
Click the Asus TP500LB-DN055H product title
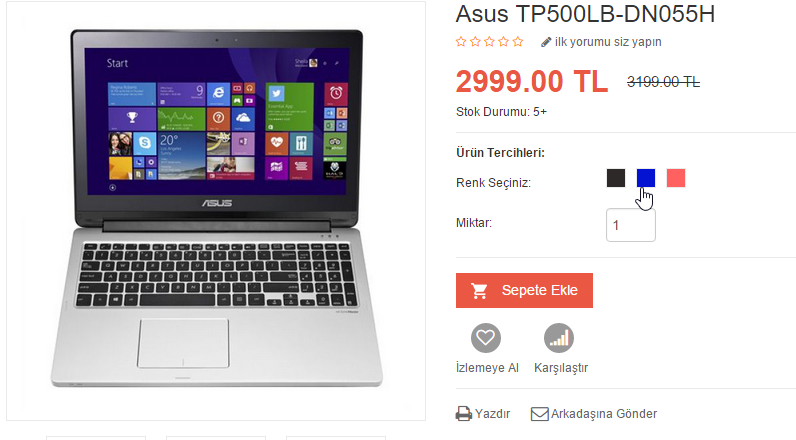[x=585, y=14]
